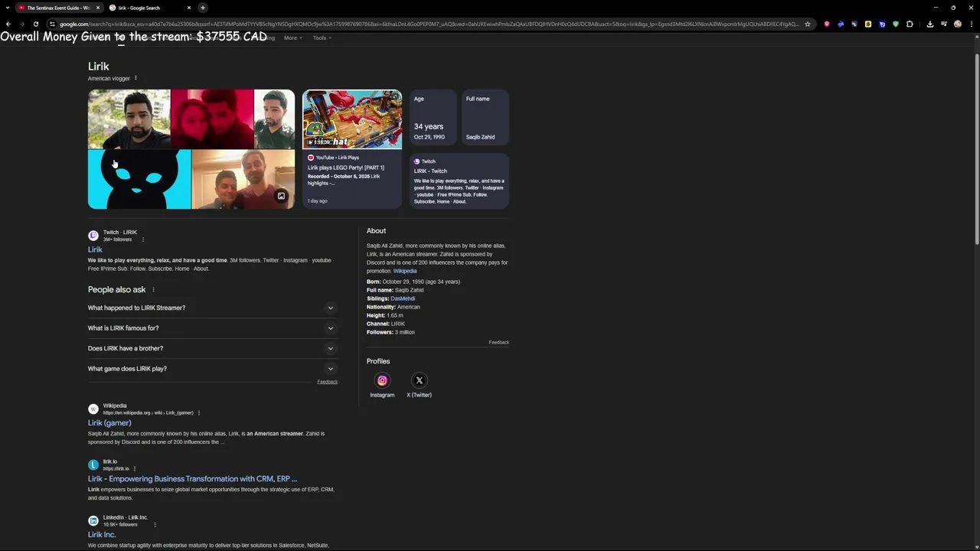Open the X (Twitter) profile icon

[x=419, y=380]
